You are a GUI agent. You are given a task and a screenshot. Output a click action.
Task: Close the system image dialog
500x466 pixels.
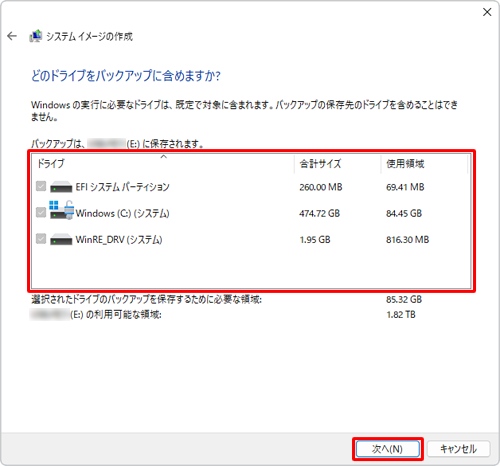tap(487, 12)
